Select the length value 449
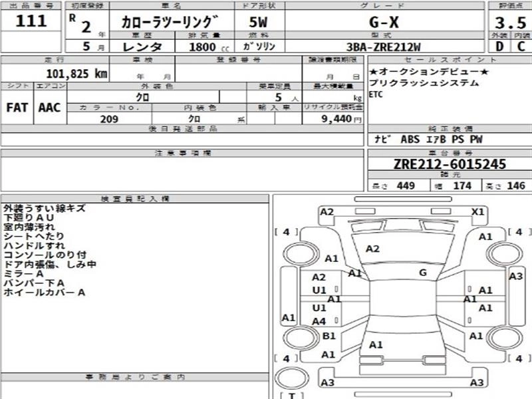This screenshot has width=532, height=399. coord(406,186)
